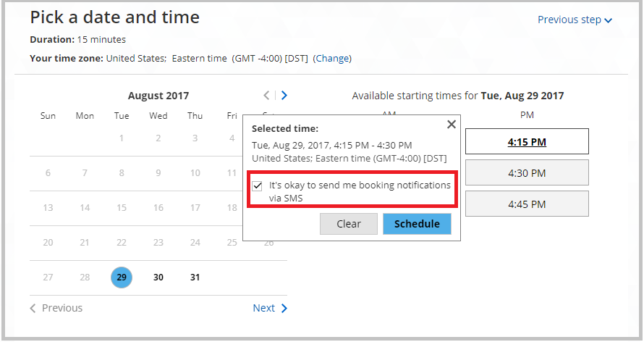Uncheck the SMS booking notifications checkbox

258,185
